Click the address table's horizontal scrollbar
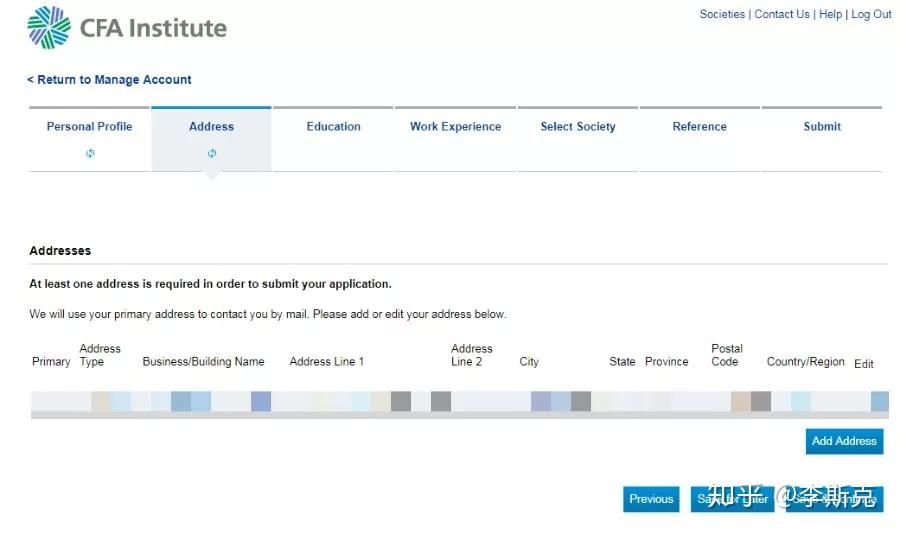The height and width of the screenshot is (534, 900). [x=460, y=415]
